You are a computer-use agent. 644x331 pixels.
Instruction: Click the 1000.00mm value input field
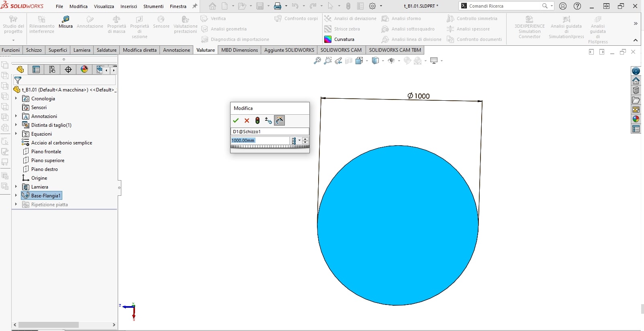pos(260,140)
